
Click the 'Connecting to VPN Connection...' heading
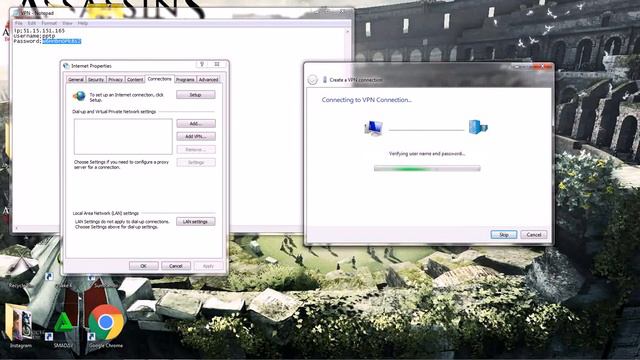[367, 100]
